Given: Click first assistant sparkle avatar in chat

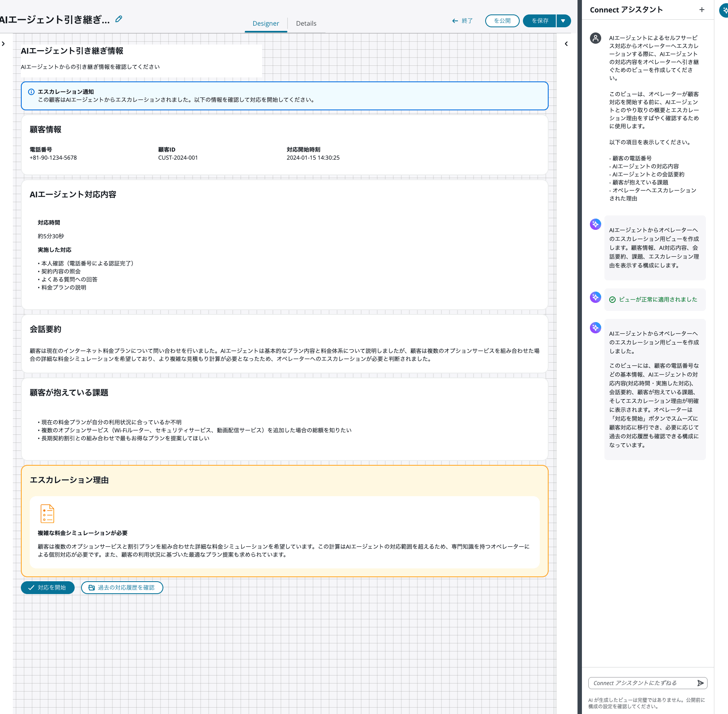Looking at the screenshot, I should (596, 224).
